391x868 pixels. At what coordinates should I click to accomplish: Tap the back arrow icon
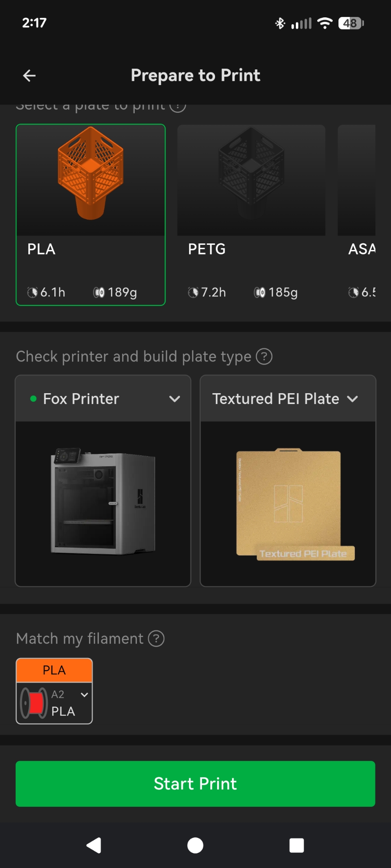tap(29, 76)
